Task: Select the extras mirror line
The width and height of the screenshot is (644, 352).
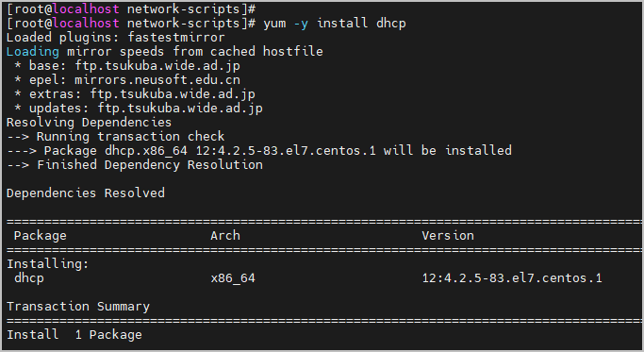Action: coord(135,94)
